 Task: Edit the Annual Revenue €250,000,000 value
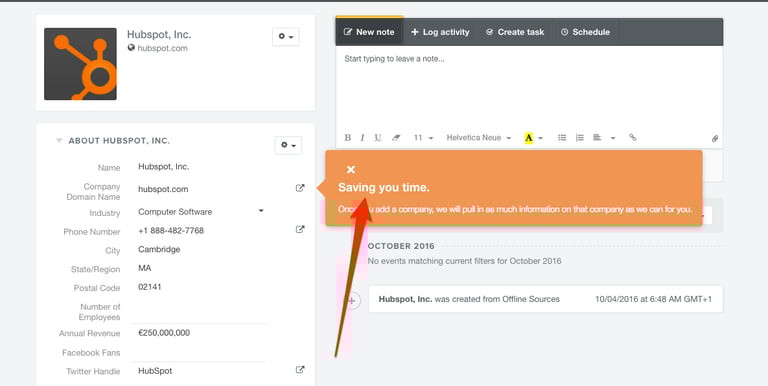pyautogui.click(x=164, y=333)
